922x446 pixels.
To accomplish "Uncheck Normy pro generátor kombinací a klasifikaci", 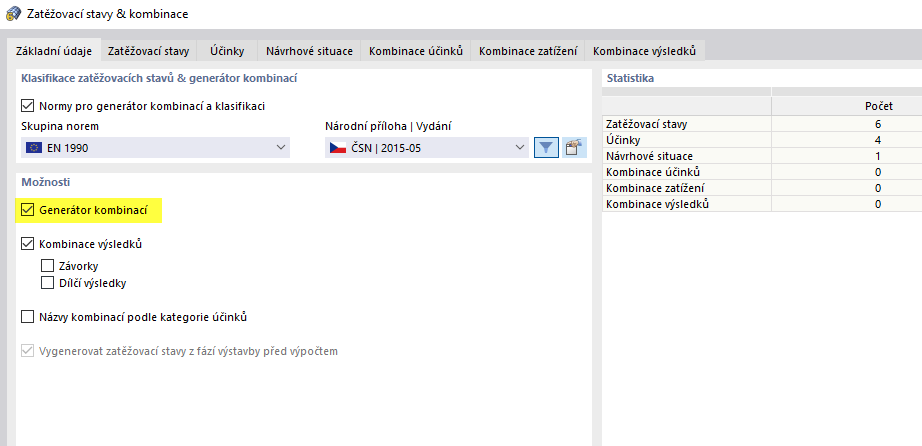I will tap(27, 105).
